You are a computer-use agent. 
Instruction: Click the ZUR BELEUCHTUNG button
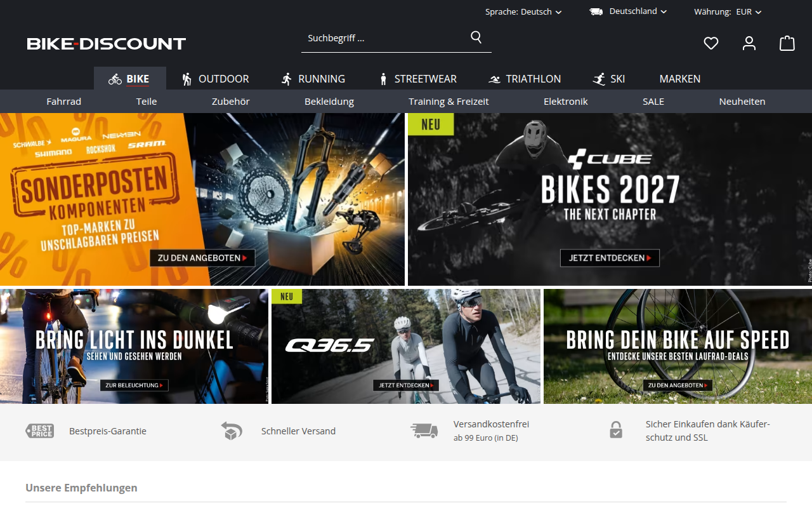click(x=134, y=385)
